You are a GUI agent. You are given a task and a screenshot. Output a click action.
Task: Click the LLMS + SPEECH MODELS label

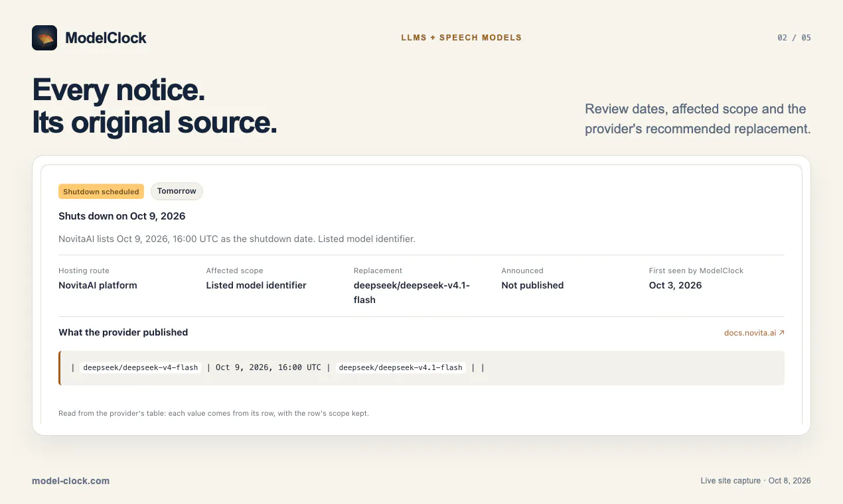(461, 38)
